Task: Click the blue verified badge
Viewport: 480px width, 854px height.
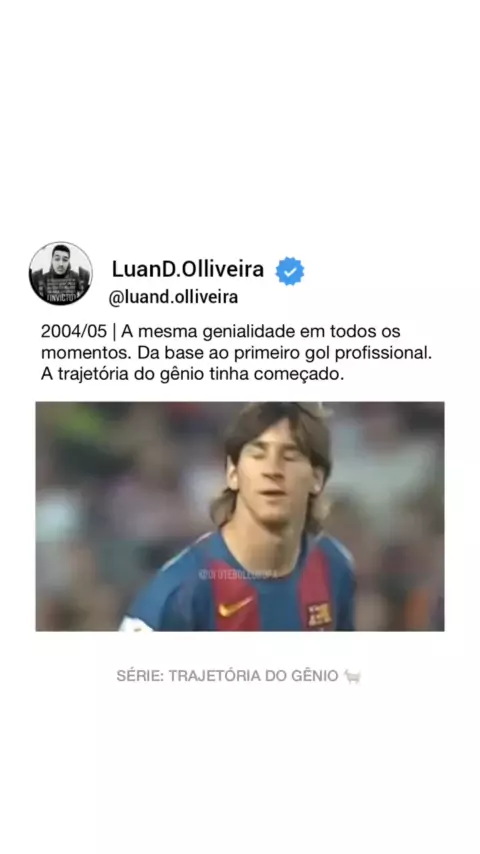Action: (290, 271)
